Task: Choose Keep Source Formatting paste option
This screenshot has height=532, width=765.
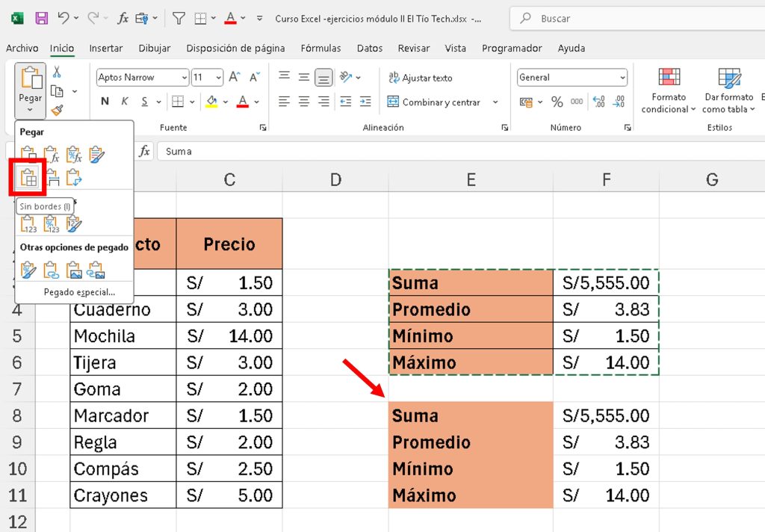Action: click(x=96, y=154)
